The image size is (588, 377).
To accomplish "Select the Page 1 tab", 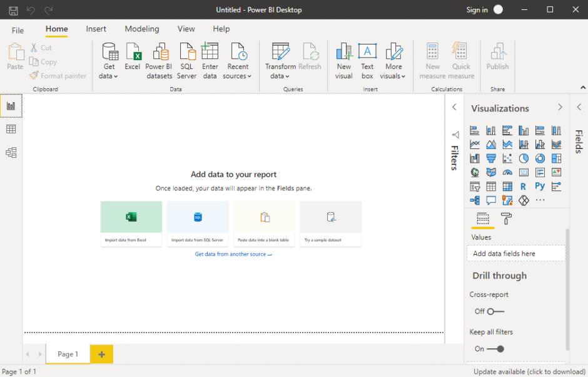I will tap(68, 354).
